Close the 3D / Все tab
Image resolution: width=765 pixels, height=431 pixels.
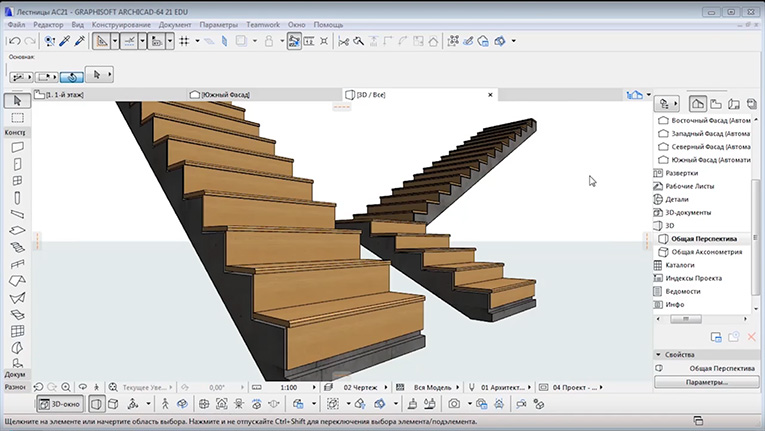click(490, 94)
